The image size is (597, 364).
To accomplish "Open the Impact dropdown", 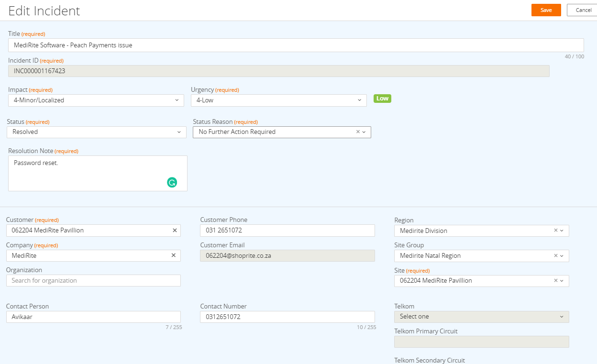I will (96, 100).
